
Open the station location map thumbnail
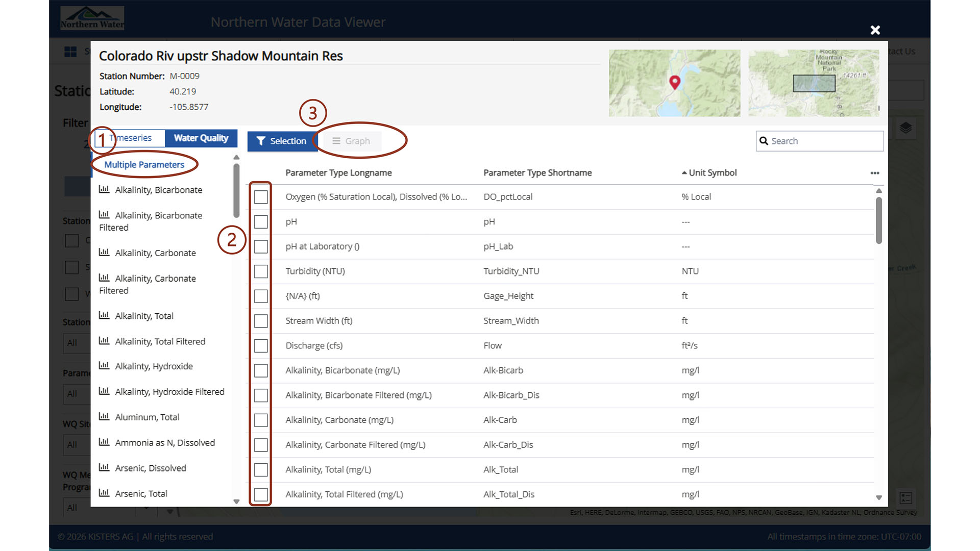coord(674,83)
